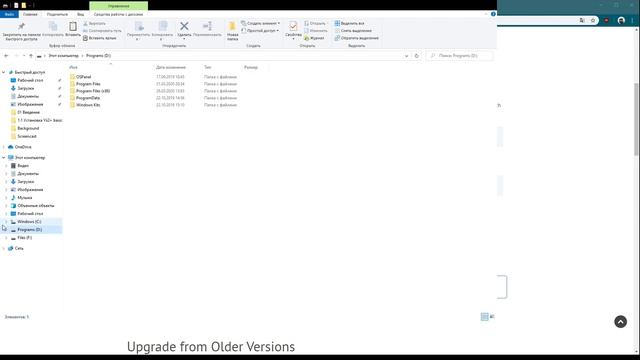Open Загрузки under Быстрый доступ
640x360 pixels.
25,88
